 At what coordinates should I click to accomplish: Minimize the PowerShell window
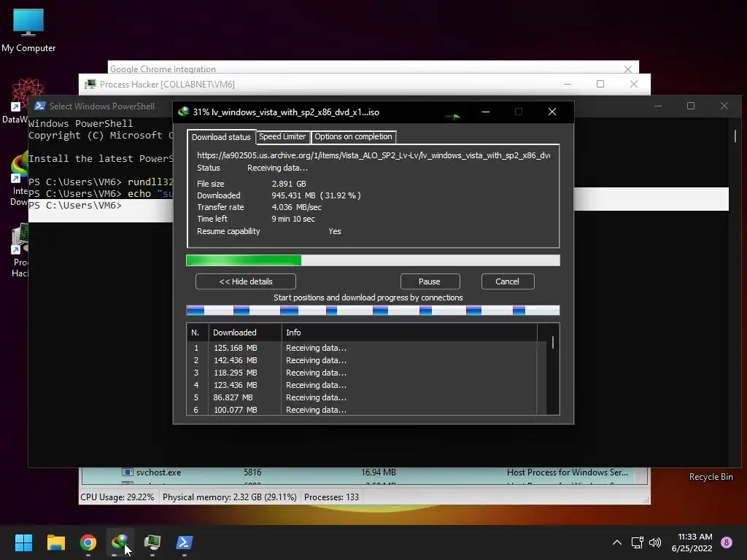point(658,106)
